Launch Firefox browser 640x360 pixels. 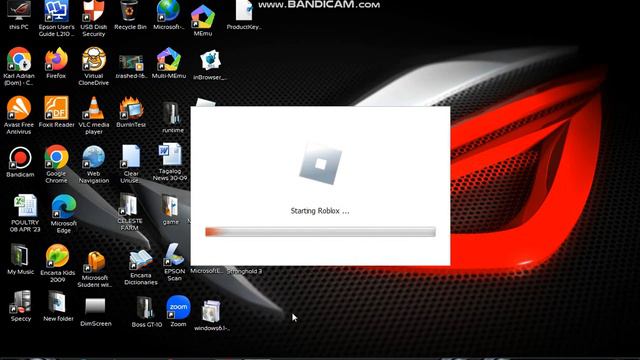[x=56, y=63]
